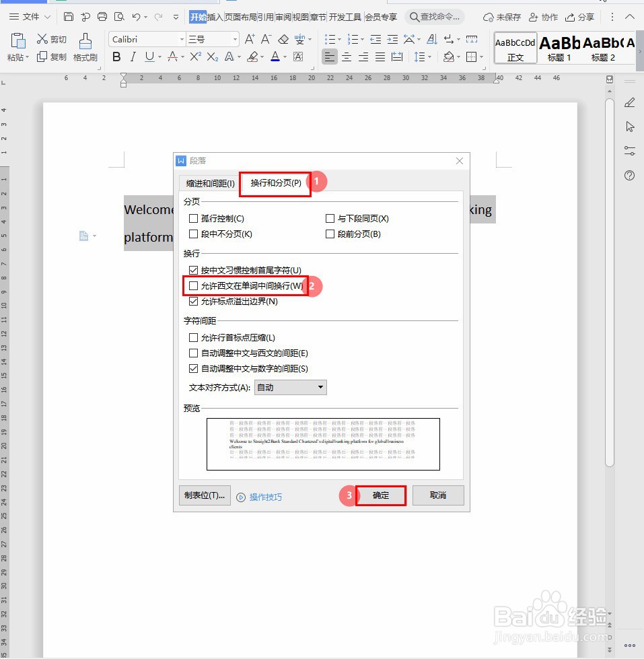
Task: Click the Print icon in quick toolbar
Action: (x=102, y=17)
